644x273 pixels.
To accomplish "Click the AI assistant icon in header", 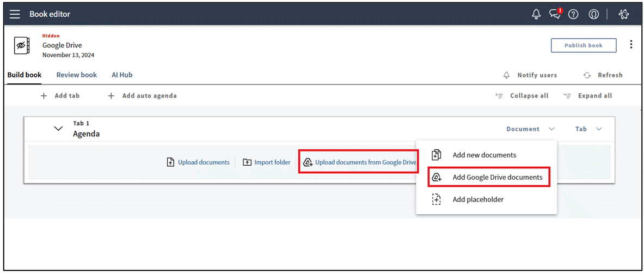I will click(x=624, y=15).
